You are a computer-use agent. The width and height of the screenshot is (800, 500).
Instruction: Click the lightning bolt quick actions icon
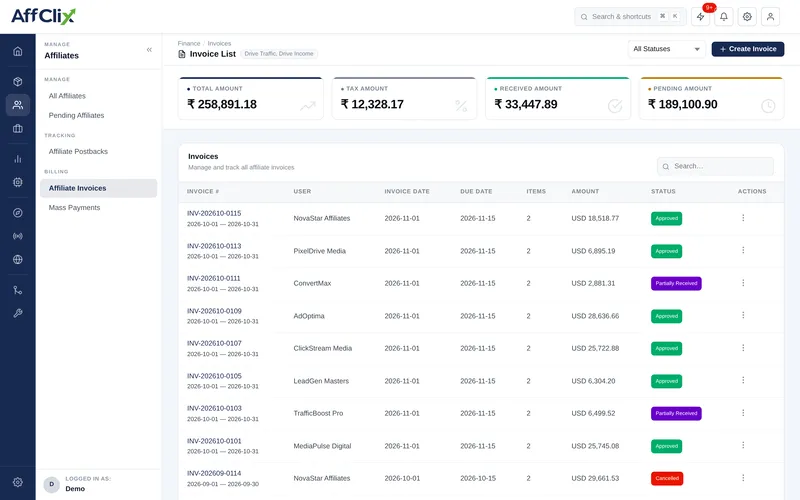point(701,17)
